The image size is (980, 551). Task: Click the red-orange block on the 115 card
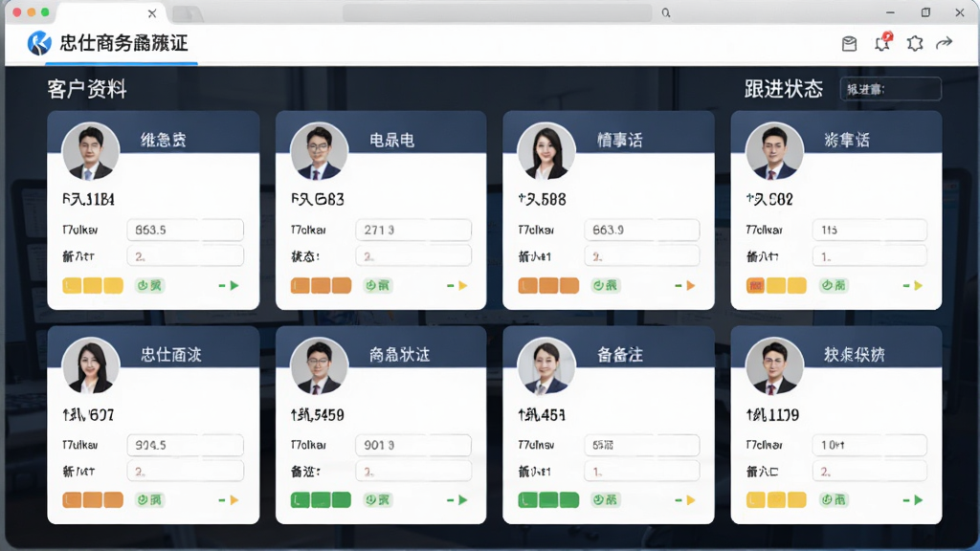pyautogui.click(x=756, y=285)
